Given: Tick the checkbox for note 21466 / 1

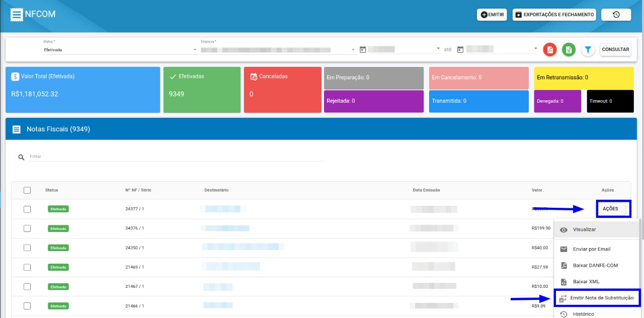Looking at the screenshot, I should point(27,306).
